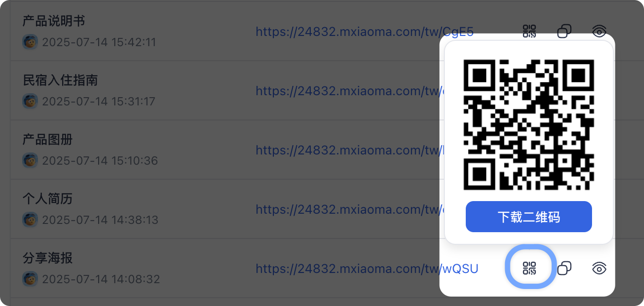Select the 个人简历 row title

tap(48, 199)
